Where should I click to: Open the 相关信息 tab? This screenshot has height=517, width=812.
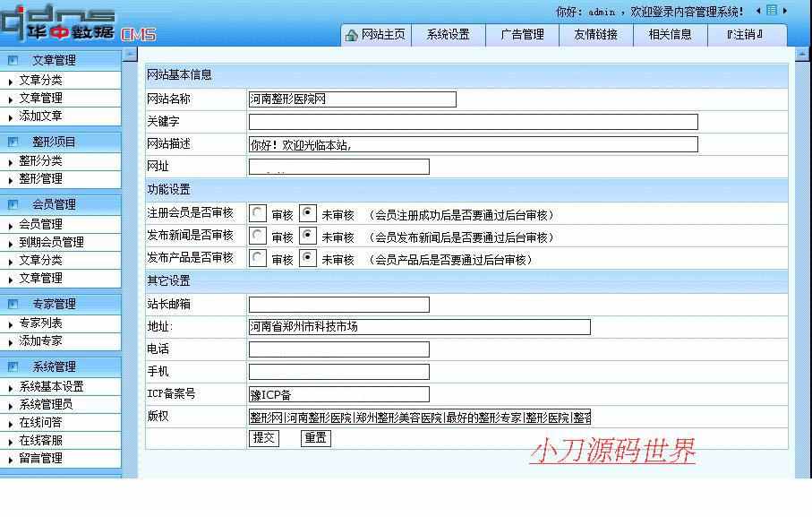click(x=671, y=35)
